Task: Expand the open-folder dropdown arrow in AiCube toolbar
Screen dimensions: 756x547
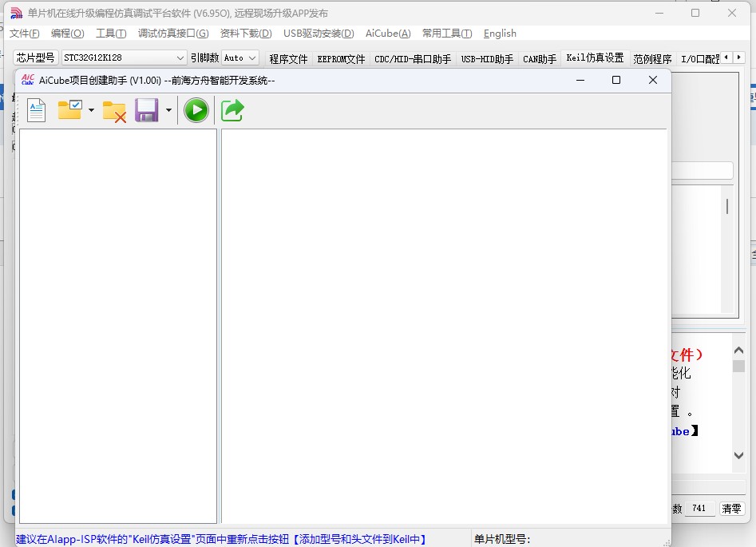Action: [x=91, y=110]
